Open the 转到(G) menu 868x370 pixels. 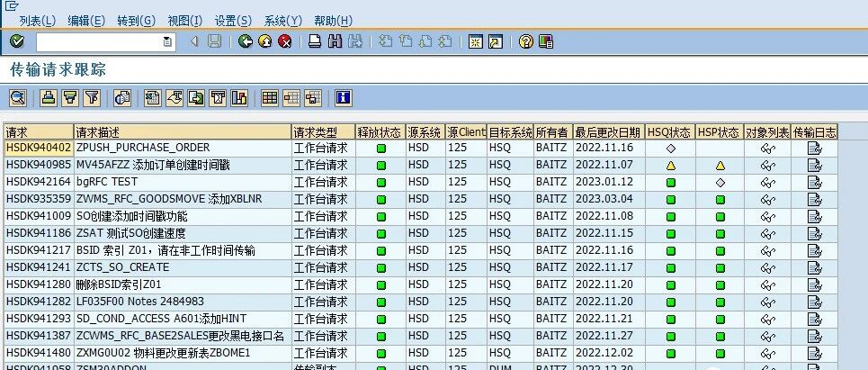(x=136, y=21)
